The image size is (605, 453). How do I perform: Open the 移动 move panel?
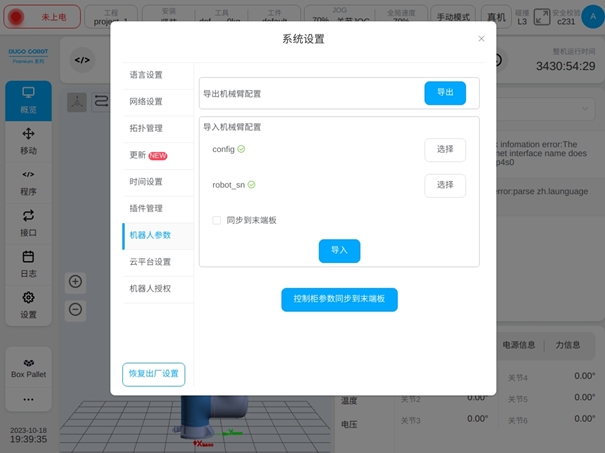[28, 141]
